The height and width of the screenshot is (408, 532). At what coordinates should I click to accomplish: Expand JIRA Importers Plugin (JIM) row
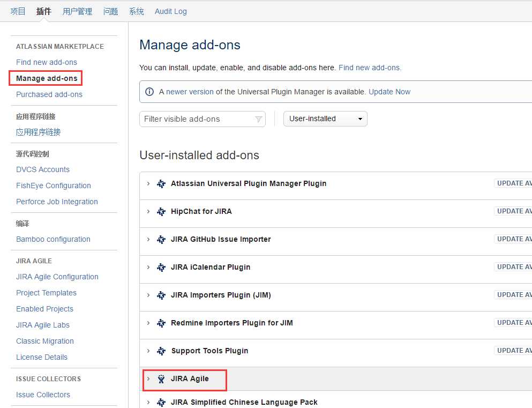point(148,295)
